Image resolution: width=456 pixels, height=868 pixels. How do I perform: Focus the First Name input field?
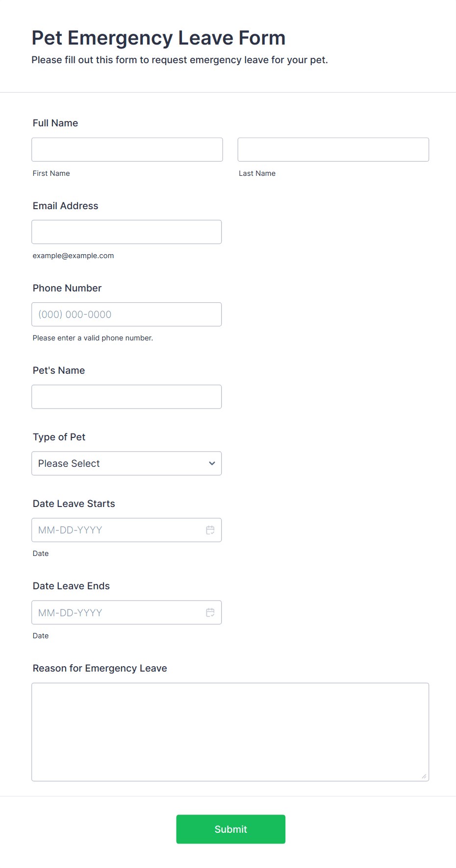pos(127,149)
